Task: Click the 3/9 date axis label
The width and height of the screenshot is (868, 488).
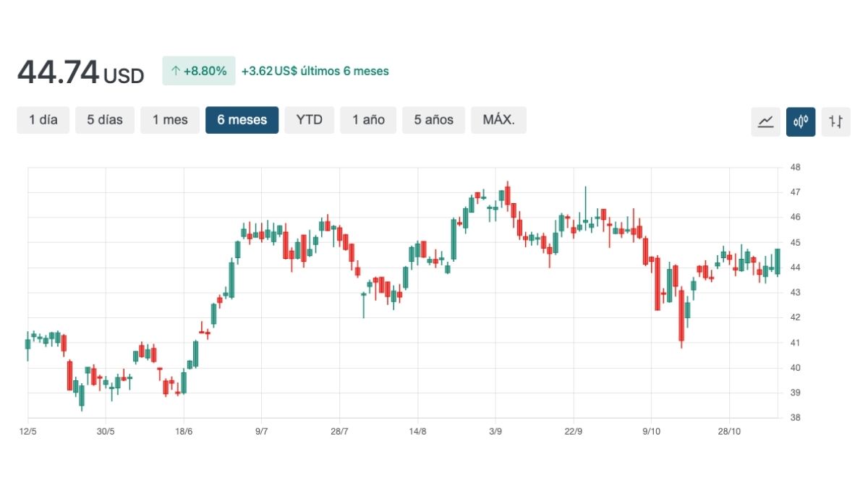Action: pyautogui.click(x=495, y=432)
